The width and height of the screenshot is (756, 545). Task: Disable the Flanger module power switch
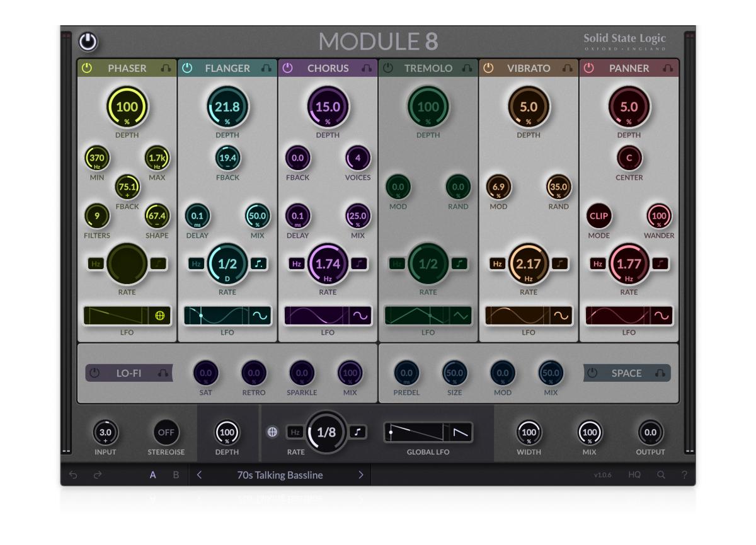tap(187, 68)
